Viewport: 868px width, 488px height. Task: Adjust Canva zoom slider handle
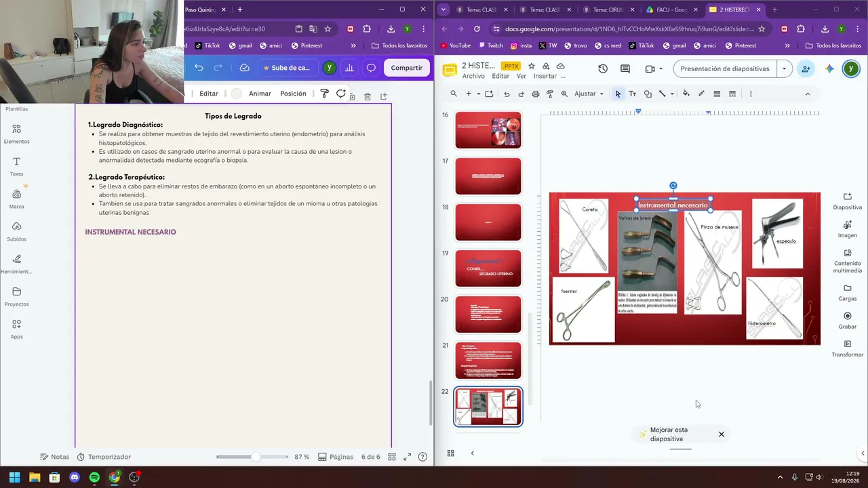click(x=256, y=457)
